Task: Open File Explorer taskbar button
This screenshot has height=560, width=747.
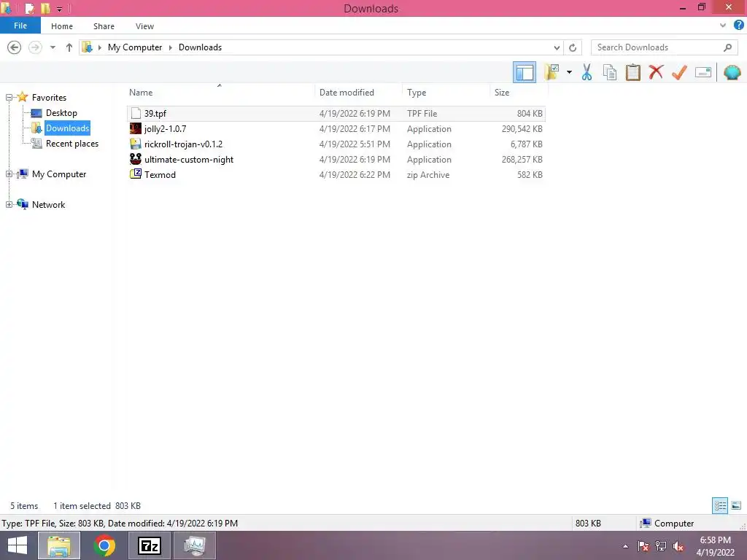Action: point(59,545)
